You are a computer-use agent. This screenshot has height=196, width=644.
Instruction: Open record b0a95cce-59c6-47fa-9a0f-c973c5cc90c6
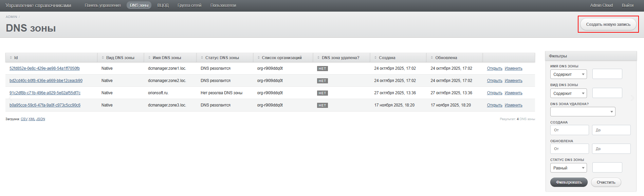[x=45, y=105]
